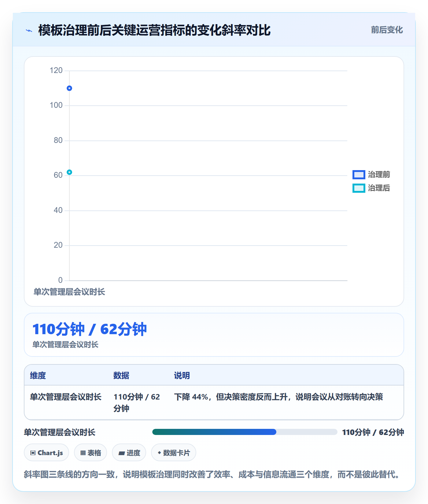
Task: Click the 治理后 data point near 62
Action: 69,172
